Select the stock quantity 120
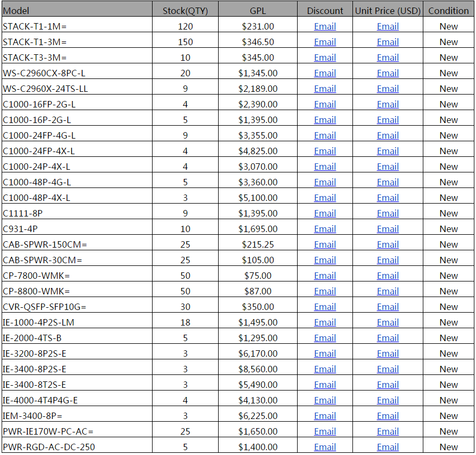The image size is (476, 455). [185, 26]
